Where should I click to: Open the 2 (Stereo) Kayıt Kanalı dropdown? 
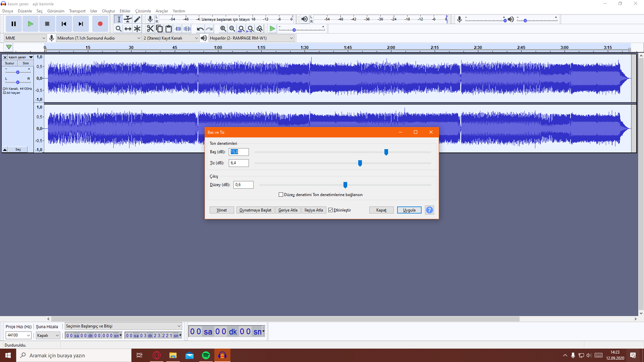pos(171,38)
